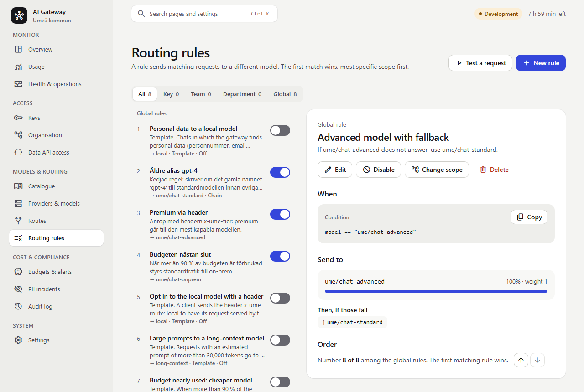Move the rule up in order
This screenshot has height=392, width=584.
point(521,360)
